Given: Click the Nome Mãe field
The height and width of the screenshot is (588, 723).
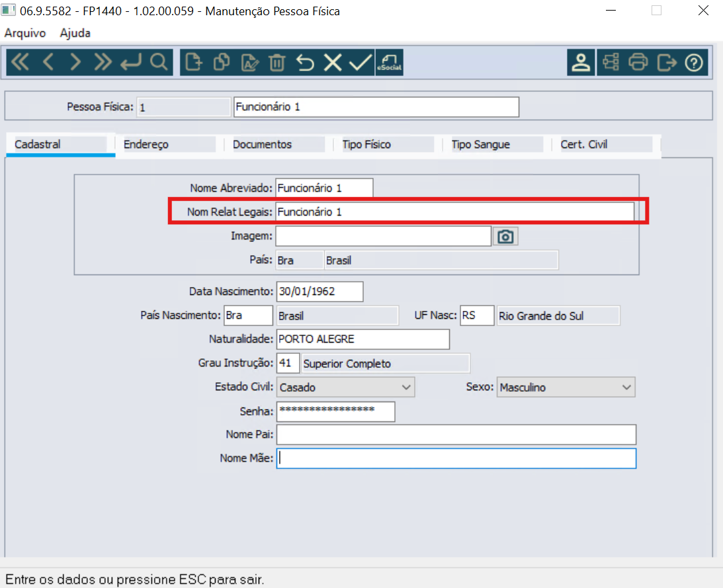Looking at the screenshot, I should click(456, 458).
